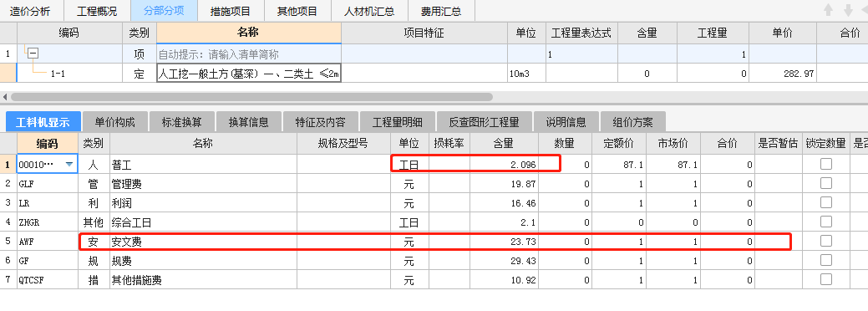Select the 分部分项 tab
The width and height of the screenshot is (868, 311).
click(163, 11)
